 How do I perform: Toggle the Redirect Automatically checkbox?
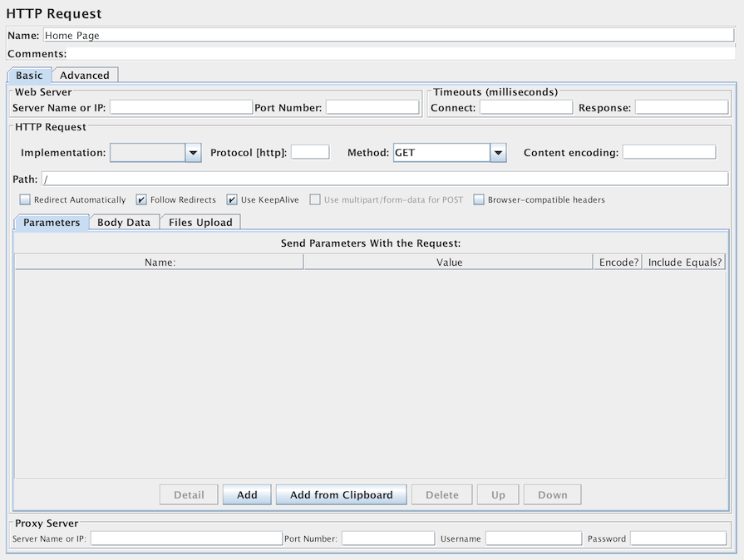[25, 200]
